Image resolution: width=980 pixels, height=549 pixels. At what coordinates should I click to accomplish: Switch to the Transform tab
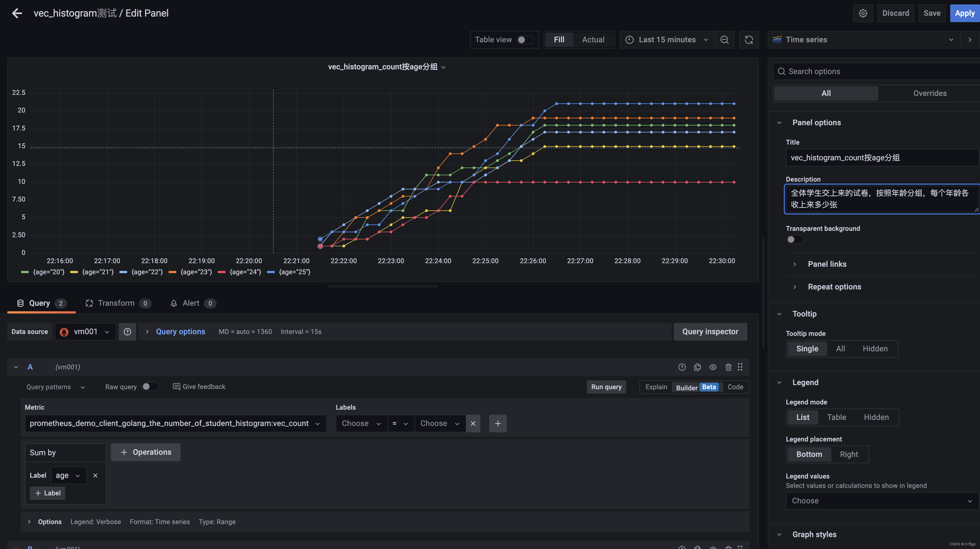(116, 303)
